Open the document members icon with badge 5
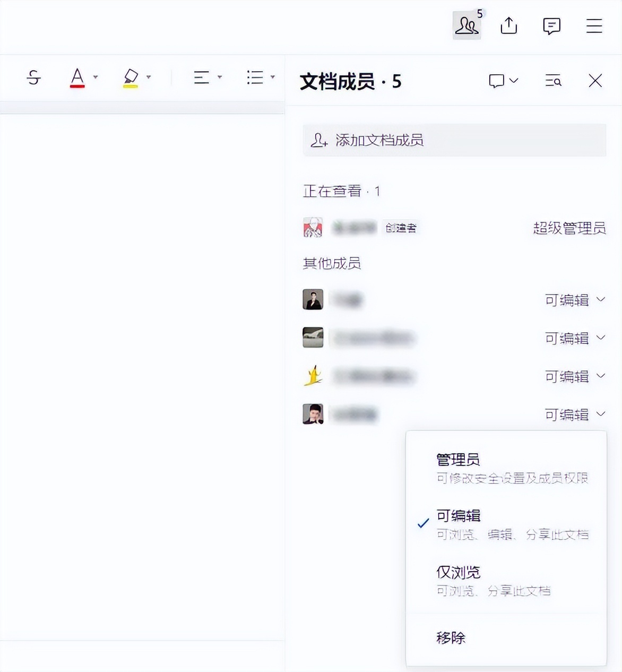This screenshot has width=622, height=672. tap(466, 25)
